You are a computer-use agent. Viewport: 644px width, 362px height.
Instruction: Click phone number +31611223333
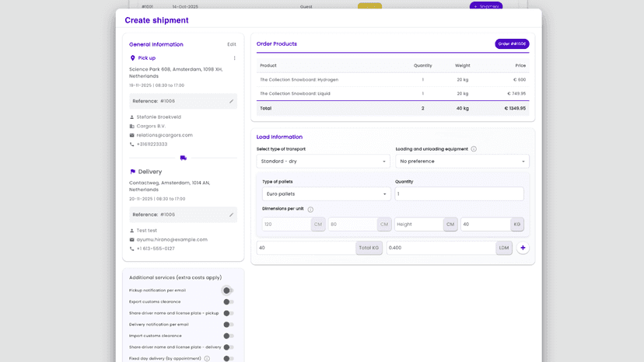[x=152, y=144]
